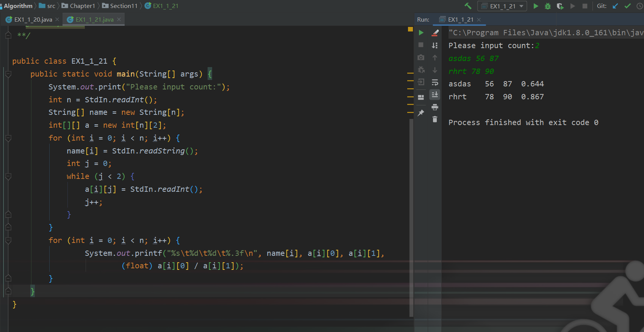Dump threads using the camera icon
The image size is (644, 332).
tap(421, 57)
